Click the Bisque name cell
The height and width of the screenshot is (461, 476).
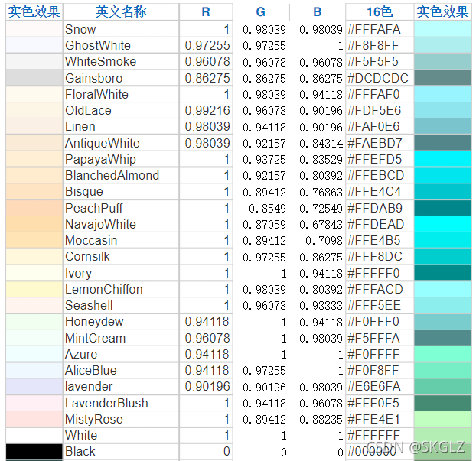pos(121,191)
